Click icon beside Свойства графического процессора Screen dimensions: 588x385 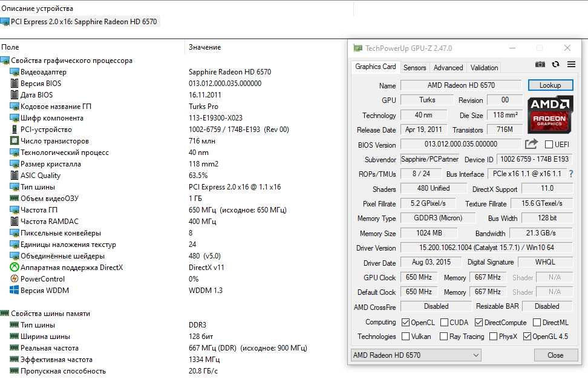point(4,61)
